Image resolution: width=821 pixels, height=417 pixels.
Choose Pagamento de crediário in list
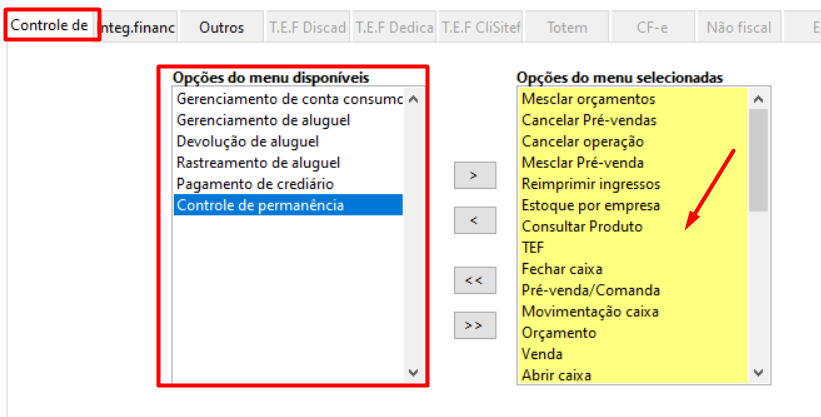[255, 184]
